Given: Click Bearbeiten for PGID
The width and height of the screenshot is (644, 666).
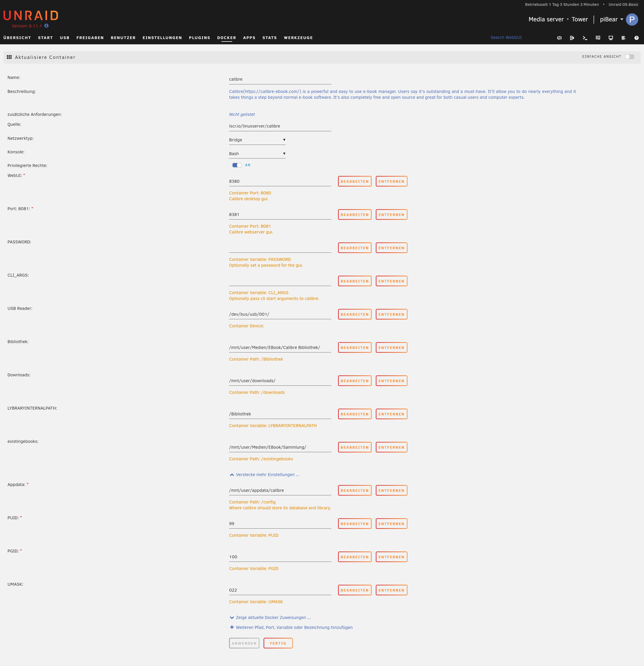Looking at the screenshot, I should pyautogui.click(x=355, y=557).
